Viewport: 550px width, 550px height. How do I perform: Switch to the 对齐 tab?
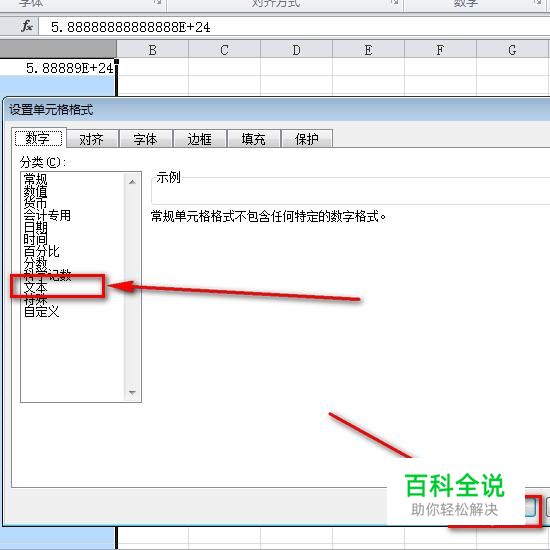pyautogui.click(x=92, y=139)
